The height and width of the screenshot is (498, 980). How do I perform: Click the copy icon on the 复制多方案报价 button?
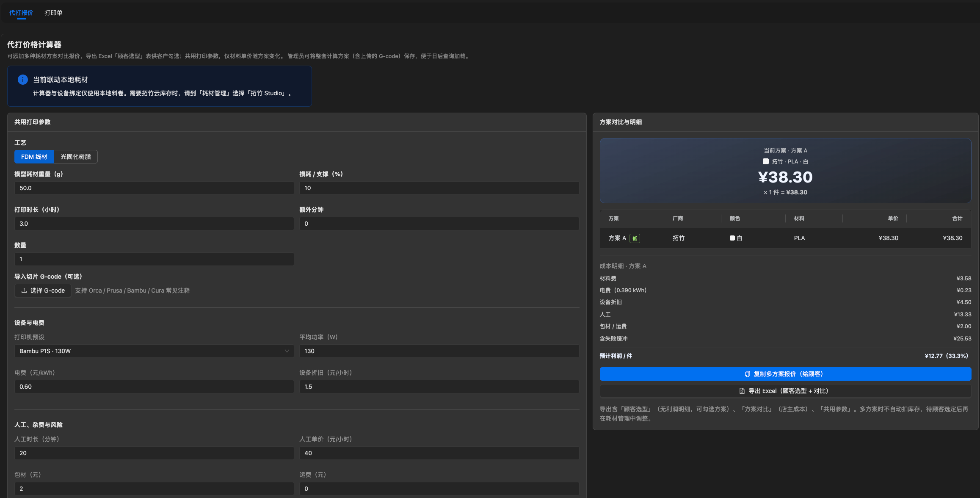tap(748, 374)
